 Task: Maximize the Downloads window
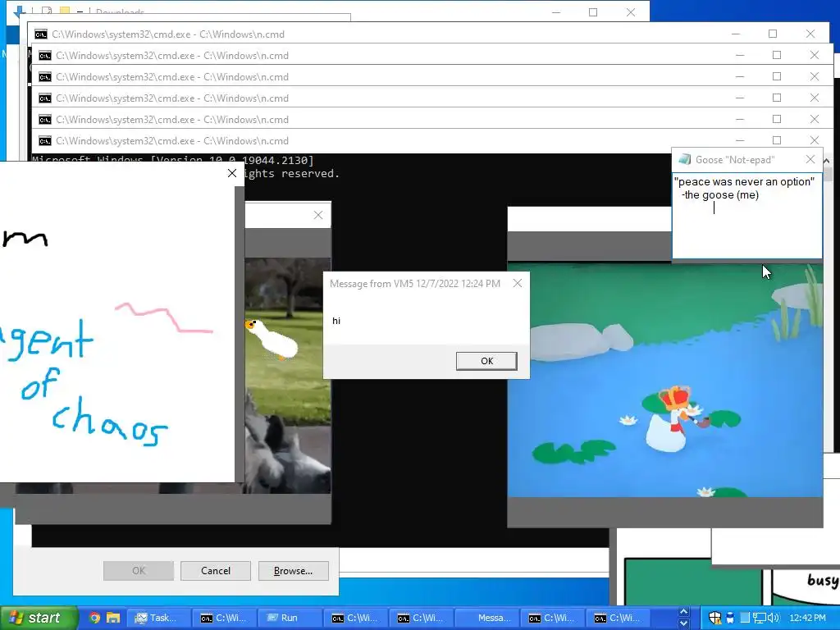tap(593, 11)
